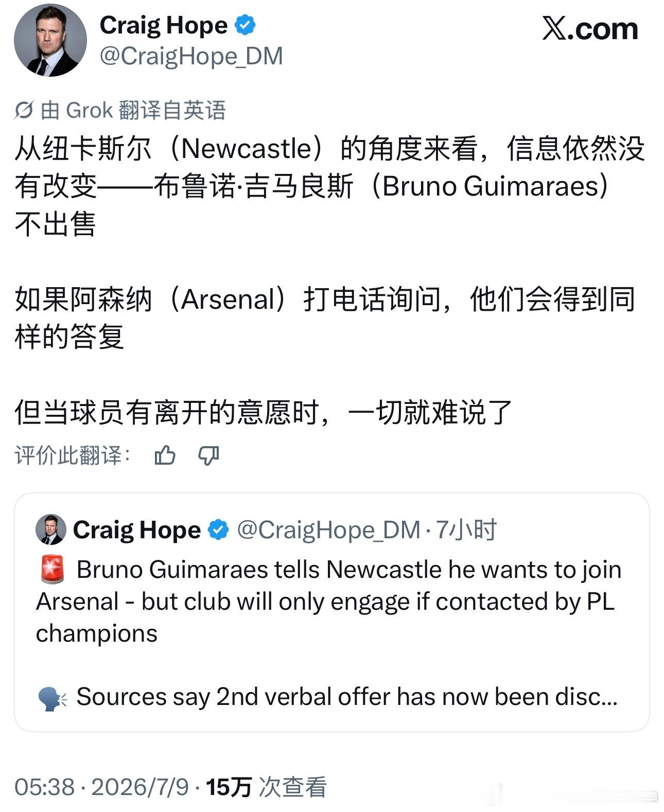The width and height of the screenshot is (664, 812).
Task: Click the 15万 次查看 view count
Action: (x=266, y=787)
